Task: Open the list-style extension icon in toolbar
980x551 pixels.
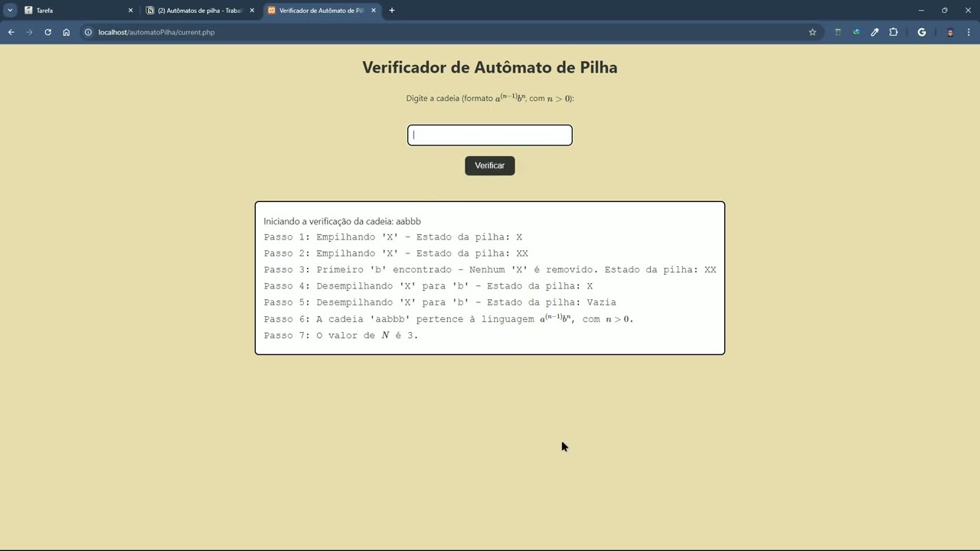Action: [x=838, y=32]
